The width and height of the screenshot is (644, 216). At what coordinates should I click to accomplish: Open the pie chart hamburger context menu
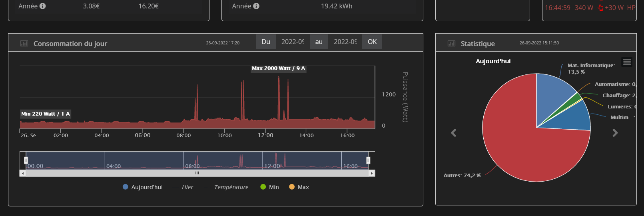(627, 62)
